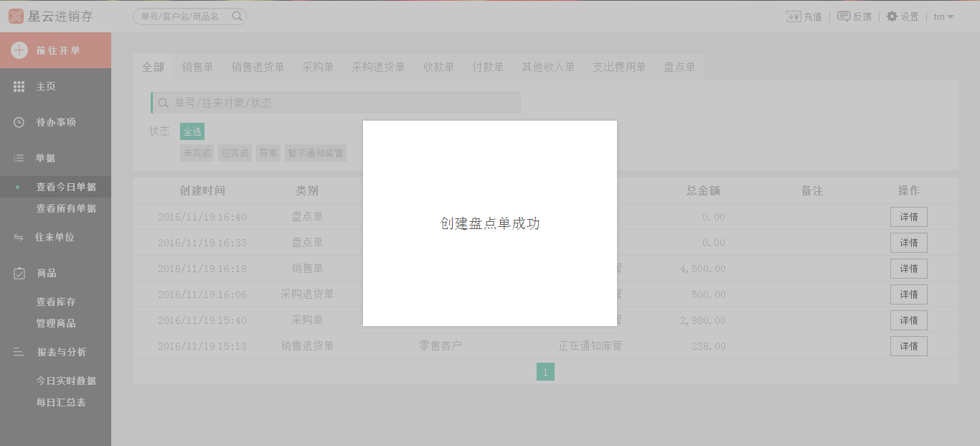Screen dimensions: 980x446
Task: Expand the 单据 section in sidebar
Action: pos(46,158)
